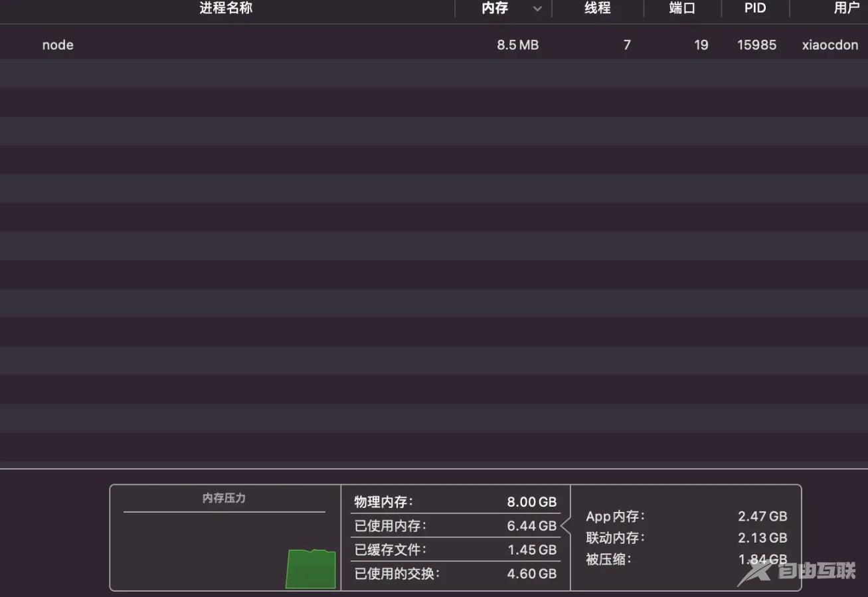Screen dimensions: 868x597
Task: Click the 物理内存 label
Action: point(383,502)
